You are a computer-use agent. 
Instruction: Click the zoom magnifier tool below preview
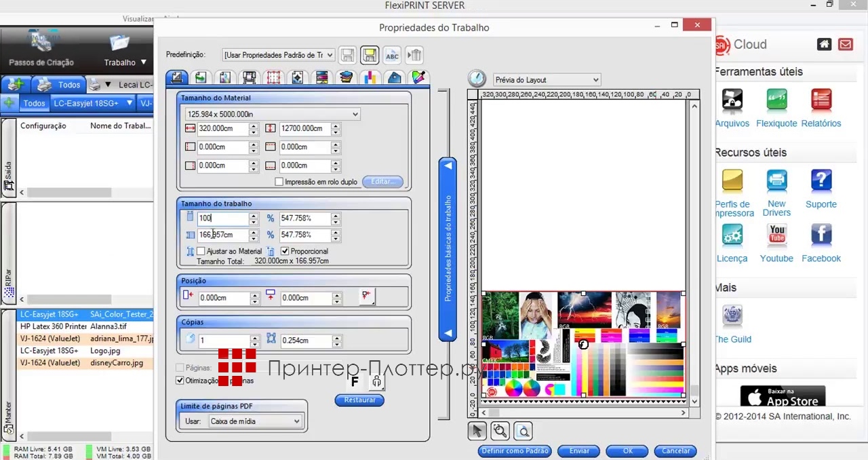(x=500, y=431)
